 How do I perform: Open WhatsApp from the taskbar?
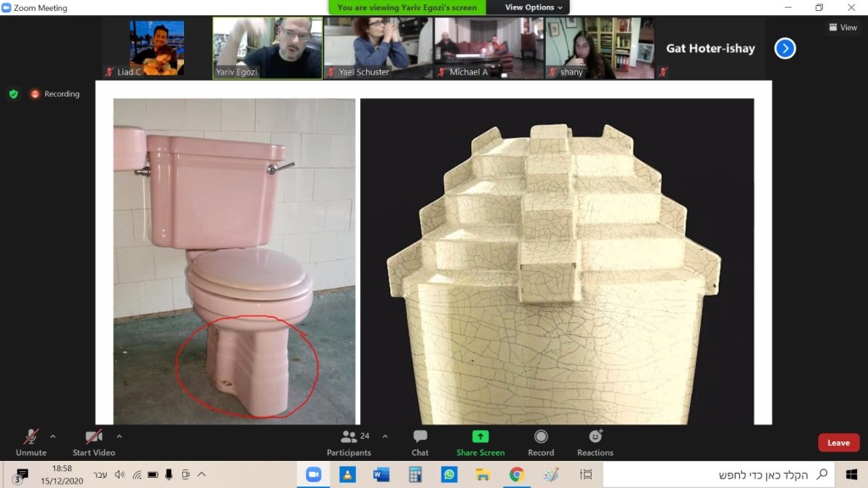449,474
